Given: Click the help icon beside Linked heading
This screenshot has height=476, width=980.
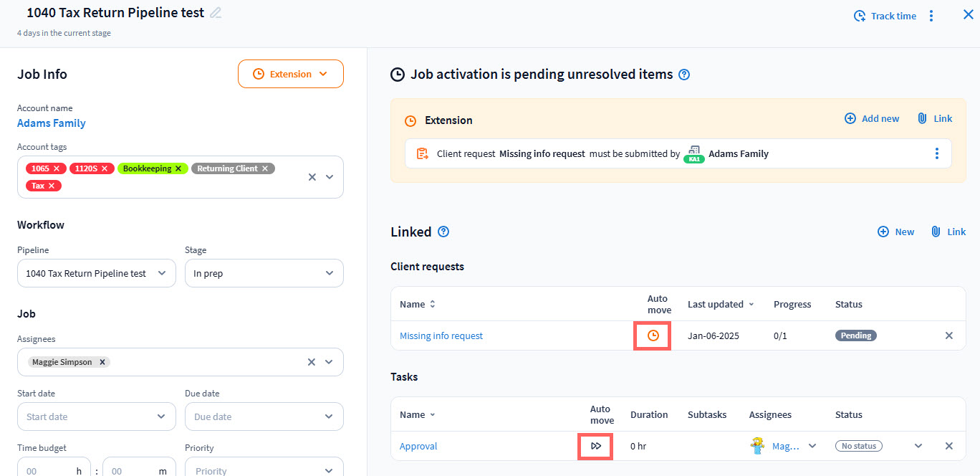Looking at the screenshot, I should [x=443, y=232].
